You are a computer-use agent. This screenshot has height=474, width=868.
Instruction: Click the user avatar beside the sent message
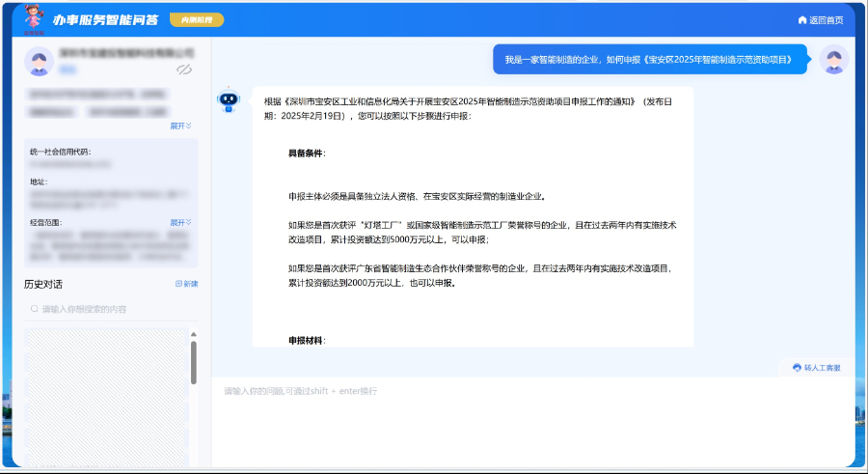tap(833, 60)
